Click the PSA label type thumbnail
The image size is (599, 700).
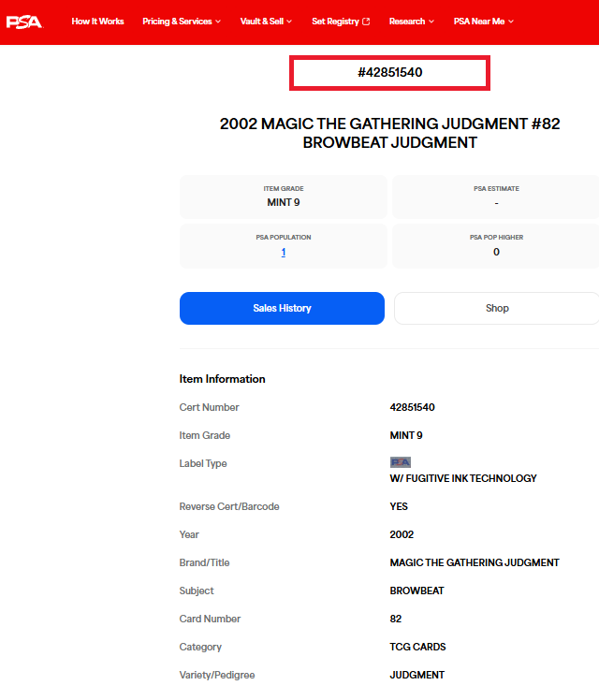[401, 462]
